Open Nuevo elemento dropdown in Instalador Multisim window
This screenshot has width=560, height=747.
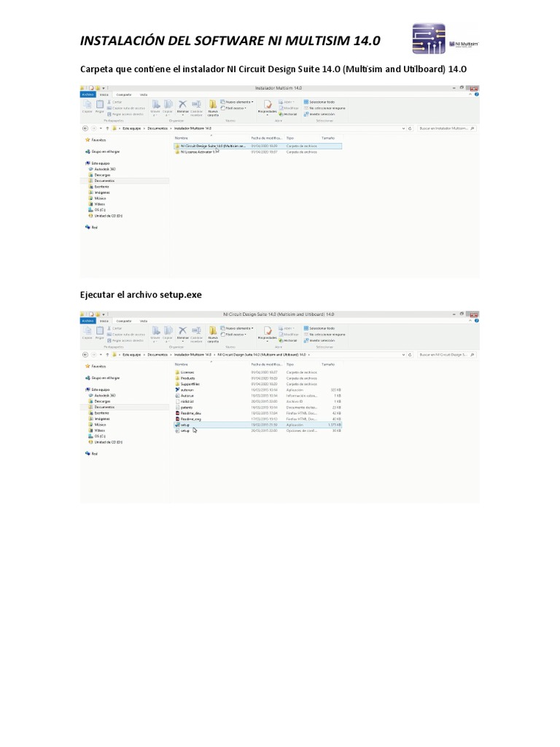tap(237, 102)
